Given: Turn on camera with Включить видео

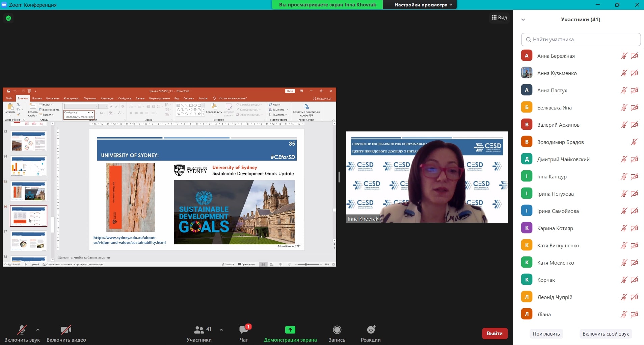Looking at the screenshot, I should click(x=66, y=333).
